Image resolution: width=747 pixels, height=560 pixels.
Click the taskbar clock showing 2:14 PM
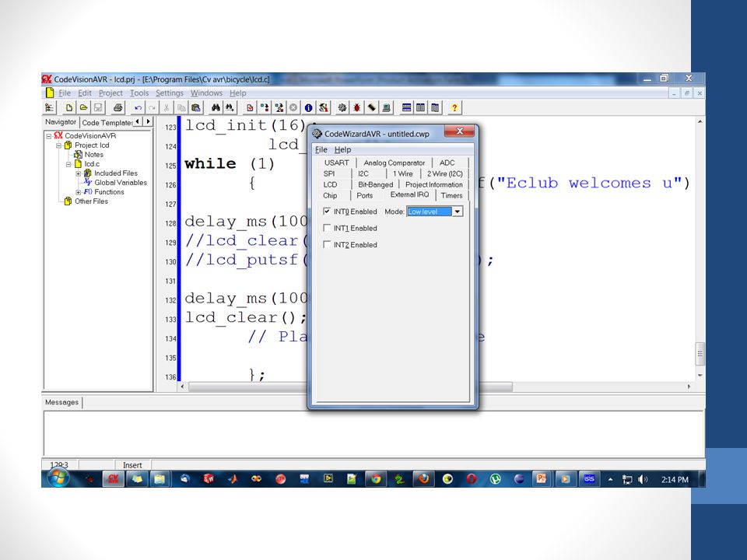tap(675, 480)
